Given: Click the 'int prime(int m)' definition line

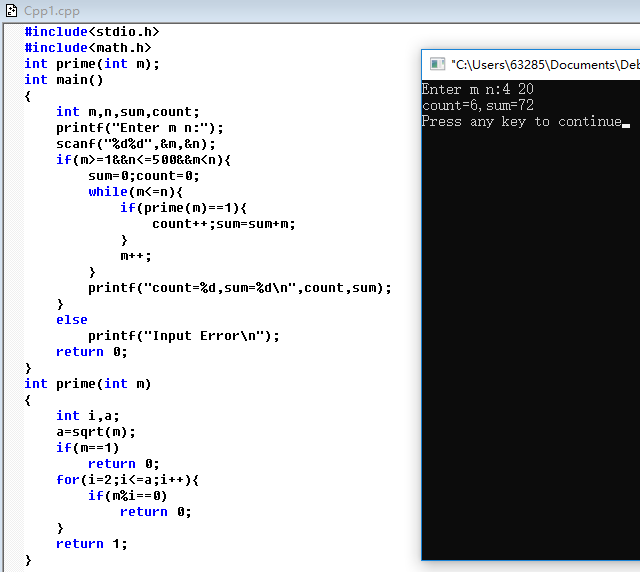Looking at the screenshot, I should click(88, 384).
